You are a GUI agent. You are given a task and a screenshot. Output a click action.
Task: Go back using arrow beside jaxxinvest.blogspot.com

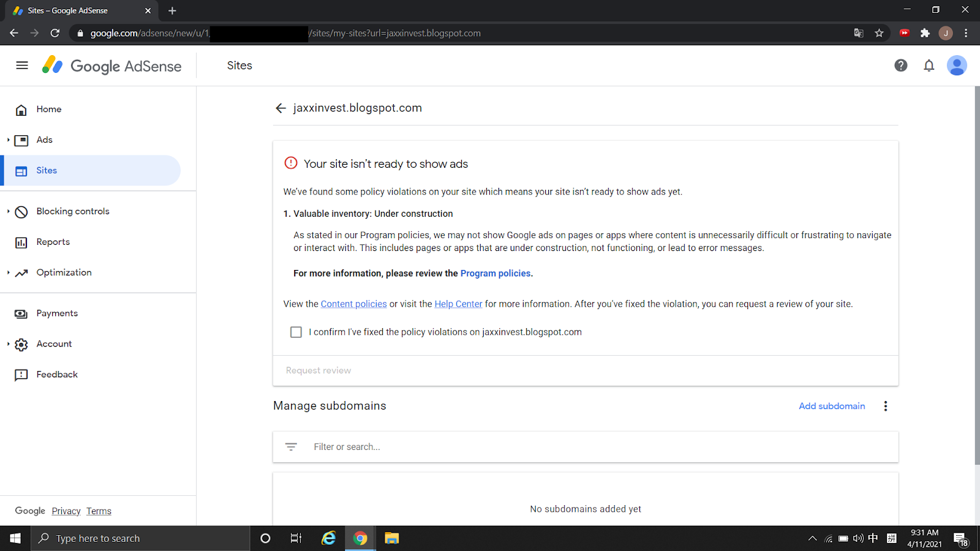[281, 108]
